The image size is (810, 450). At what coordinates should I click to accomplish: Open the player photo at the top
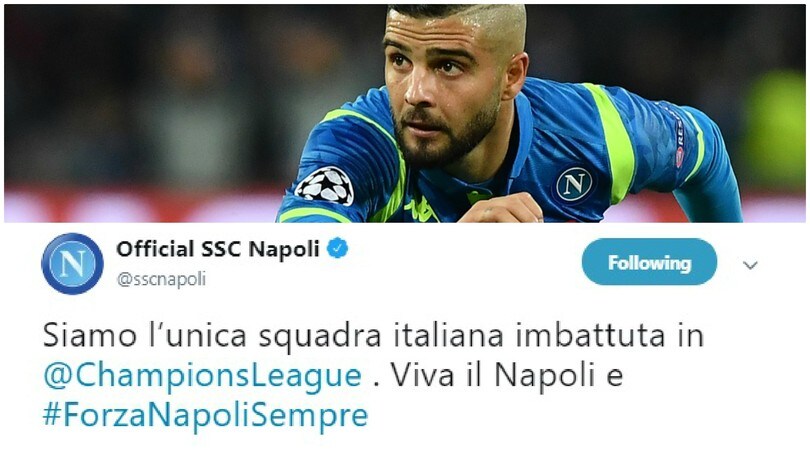pyautogui.click(x=405, y=114)
